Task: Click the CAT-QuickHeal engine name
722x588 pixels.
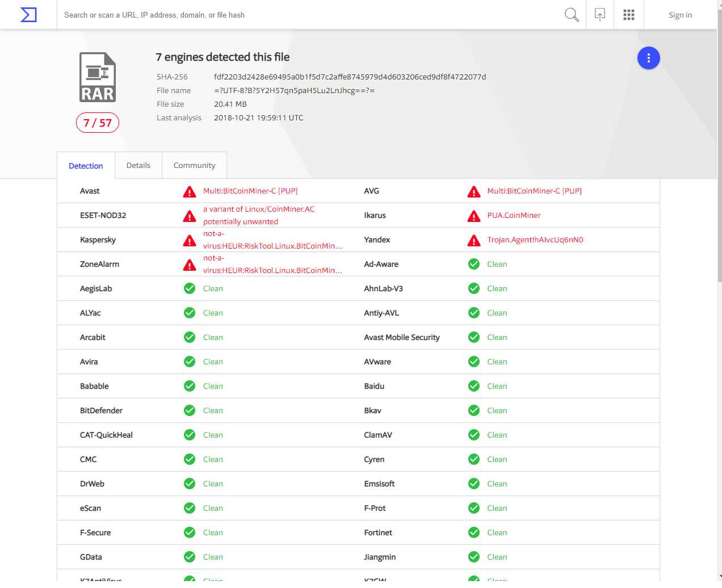Action: pyautogui.click(x=106, y=435)
